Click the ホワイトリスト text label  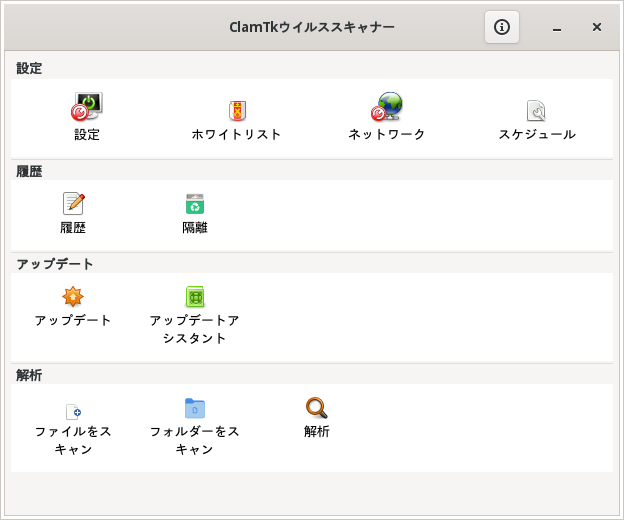(x=236, y=134)
